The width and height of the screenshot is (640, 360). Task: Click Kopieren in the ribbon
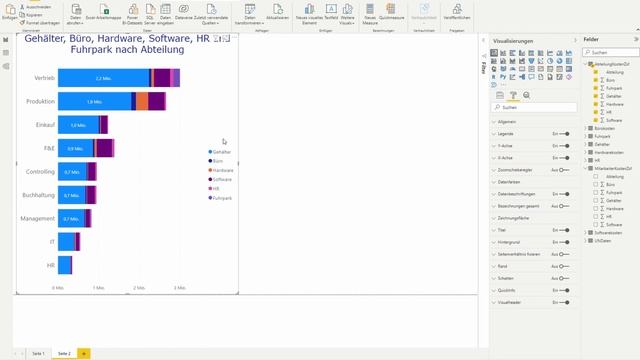[x=31, y=15]
